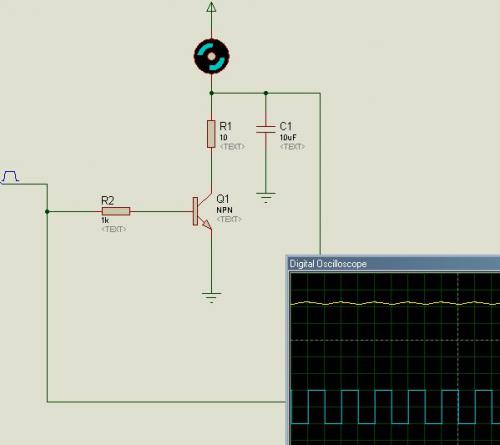Click the NPN value text
This screenshot has width=500, height=445.
224,210
